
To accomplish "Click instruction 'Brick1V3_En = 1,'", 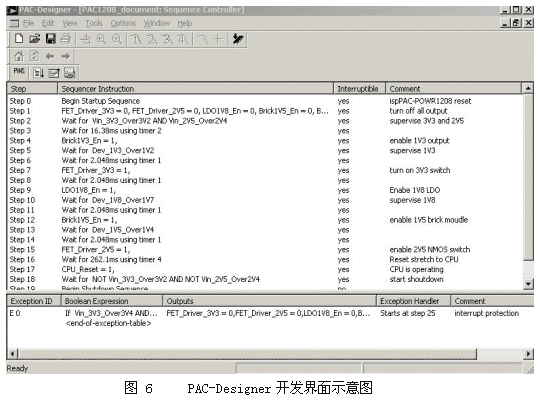I will (x=89, y=141).
